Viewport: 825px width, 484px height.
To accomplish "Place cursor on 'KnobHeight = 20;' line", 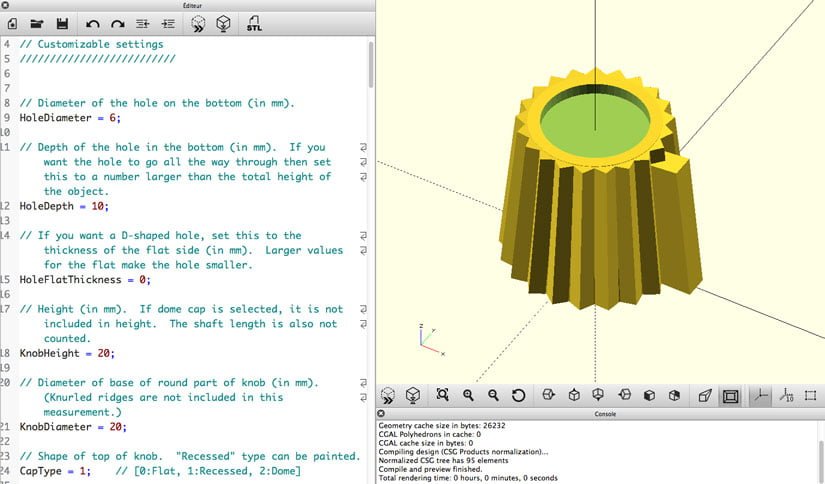I will coord(67,354).
